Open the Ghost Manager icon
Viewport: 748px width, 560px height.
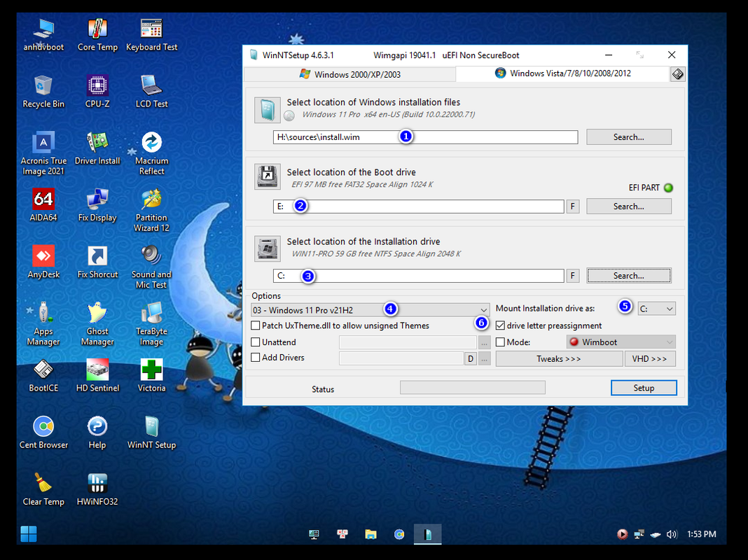pyautogui.click(x=97, y=323)
